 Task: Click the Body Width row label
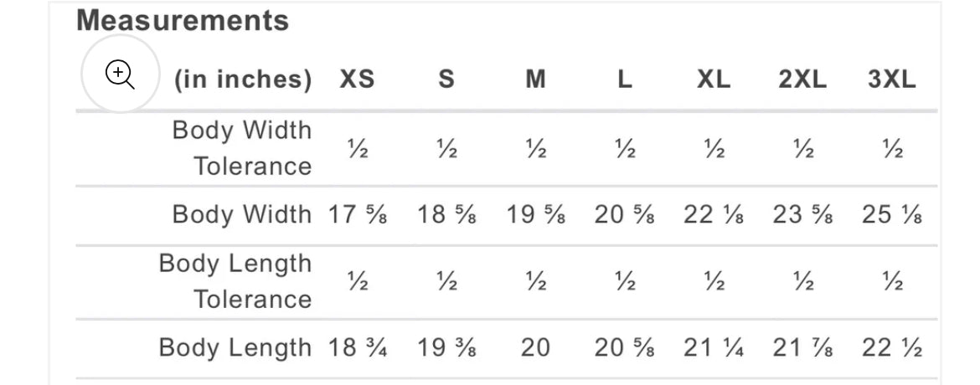click(x=241, y=214)
